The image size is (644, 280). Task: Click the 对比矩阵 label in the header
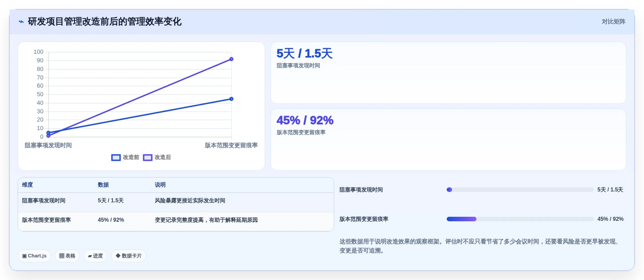point(613,22)
